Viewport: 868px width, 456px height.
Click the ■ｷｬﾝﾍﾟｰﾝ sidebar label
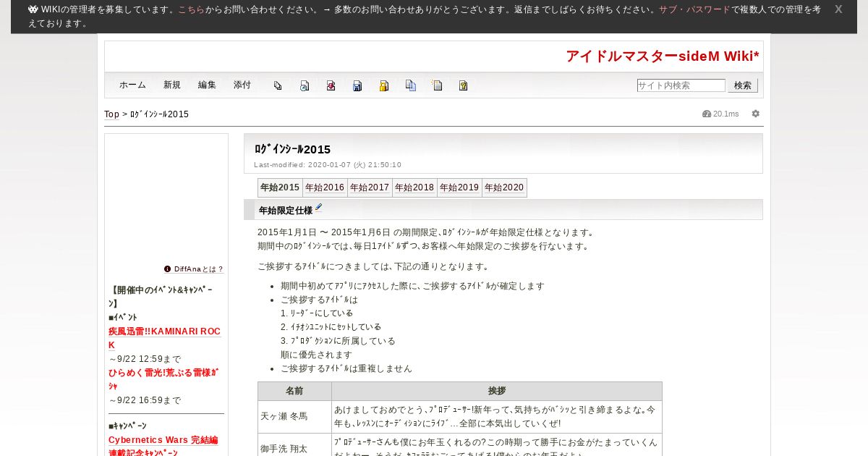[127, 426]
